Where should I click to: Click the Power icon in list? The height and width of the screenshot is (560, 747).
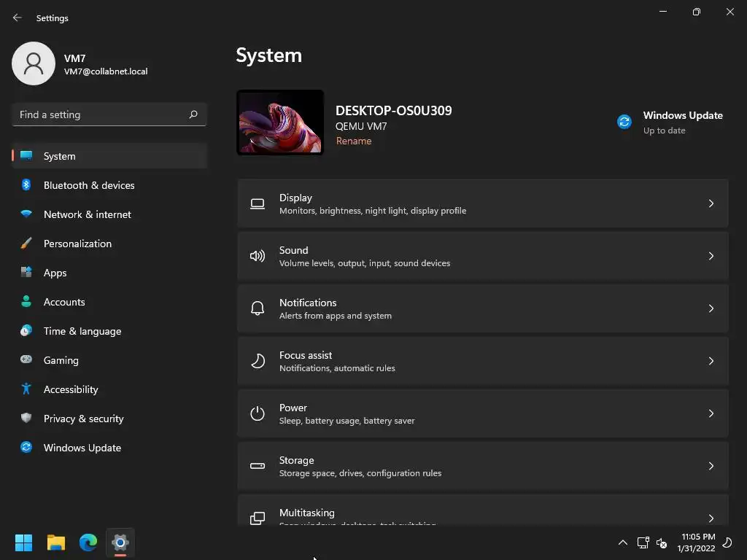pos(258,413)
